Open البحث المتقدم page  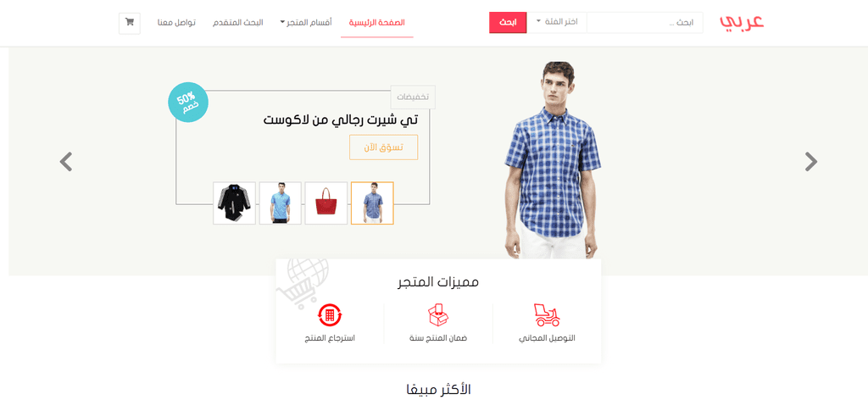coord(238,23)
